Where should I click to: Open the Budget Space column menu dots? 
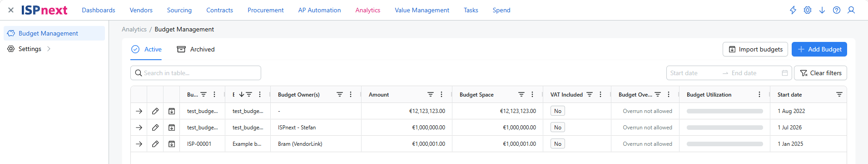[532, 94]
